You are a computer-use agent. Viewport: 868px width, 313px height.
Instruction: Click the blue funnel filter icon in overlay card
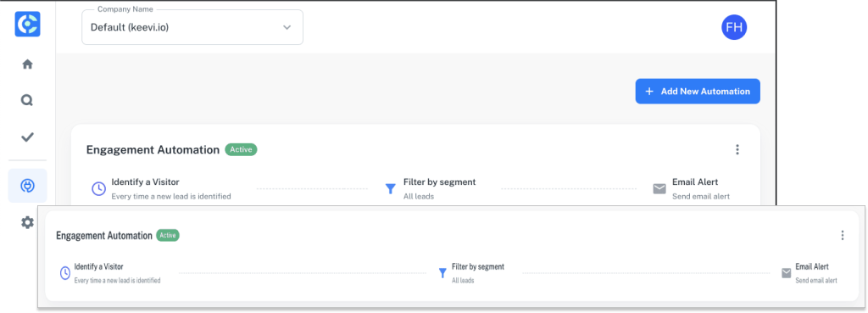point(442,272)
